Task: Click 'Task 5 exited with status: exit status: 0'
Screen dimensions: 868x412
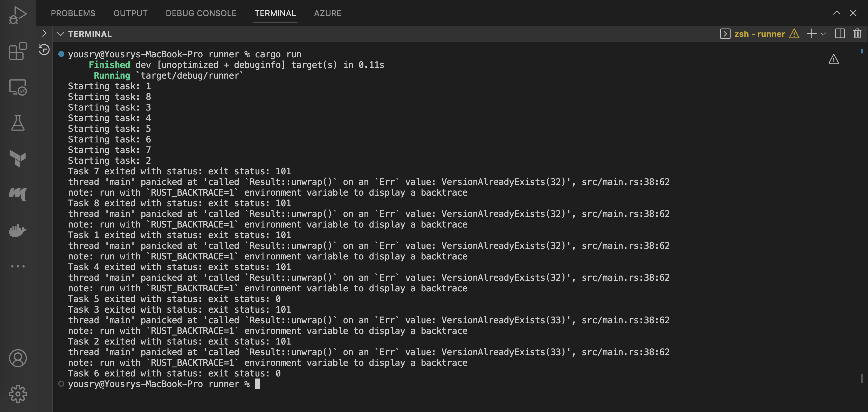Action: point(174,299)
